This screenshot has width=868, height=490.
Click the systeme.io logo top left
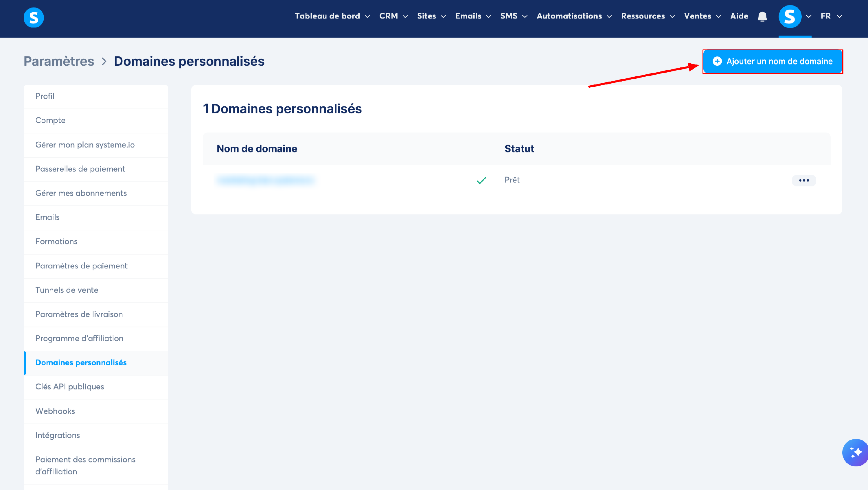34,18
